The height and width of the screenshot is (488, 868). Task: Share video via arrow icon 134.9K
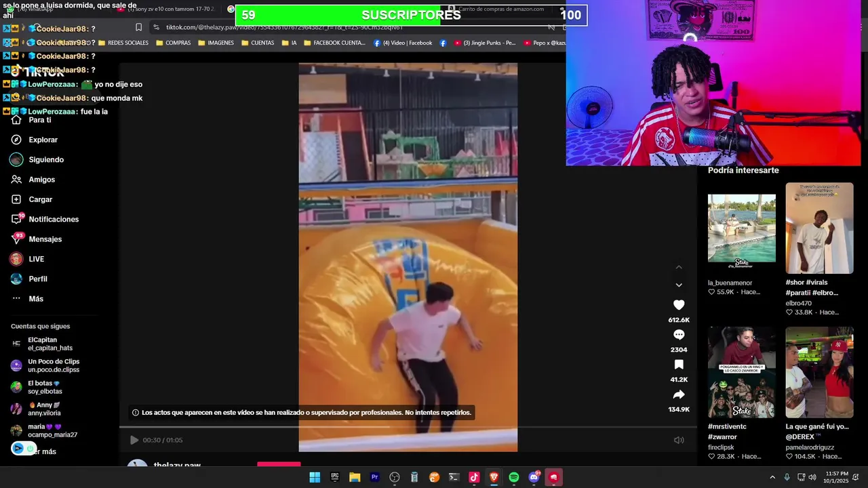pyautogui.click(x=679, y=394)
